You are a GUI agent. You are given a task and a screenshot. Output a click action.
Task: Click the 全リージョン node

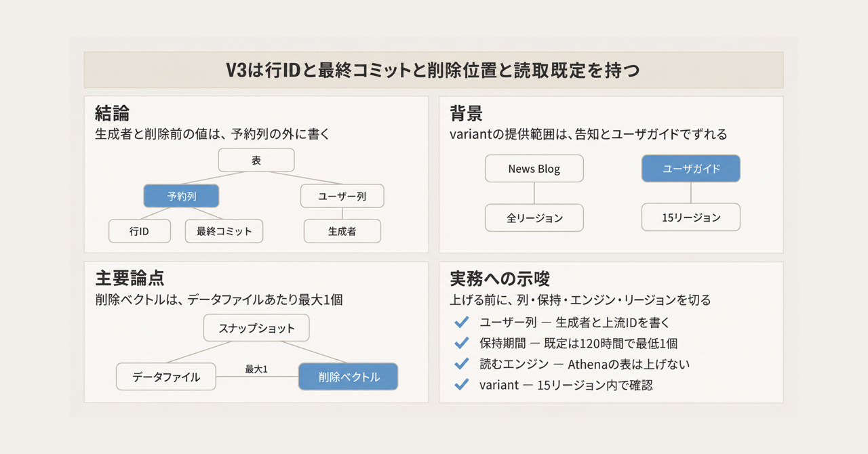534,218
